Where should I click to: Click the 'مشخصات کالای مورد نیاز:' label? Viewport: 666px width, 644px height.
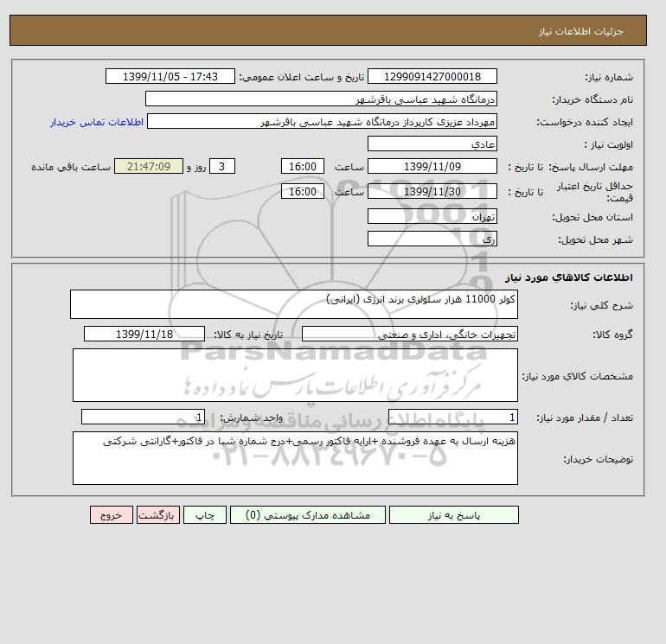(x=578, y=376)
